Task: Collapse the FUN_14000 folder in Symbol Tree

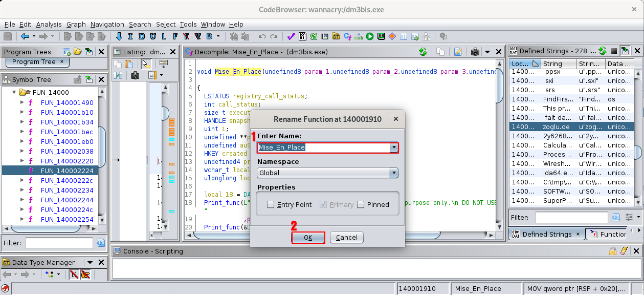Action: point(14,93)
